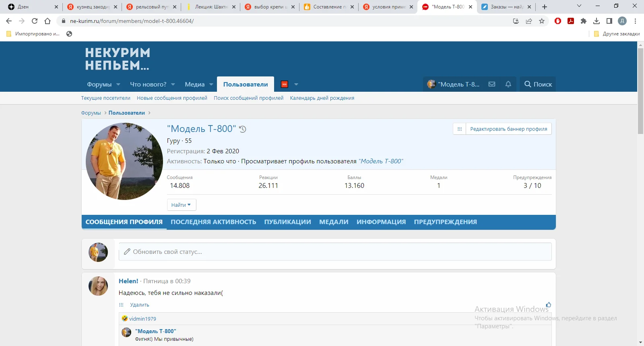Viewport: 644px width, 346px height.
Task: Open the Chrome profile avatar menu
Action: [622, 21]
